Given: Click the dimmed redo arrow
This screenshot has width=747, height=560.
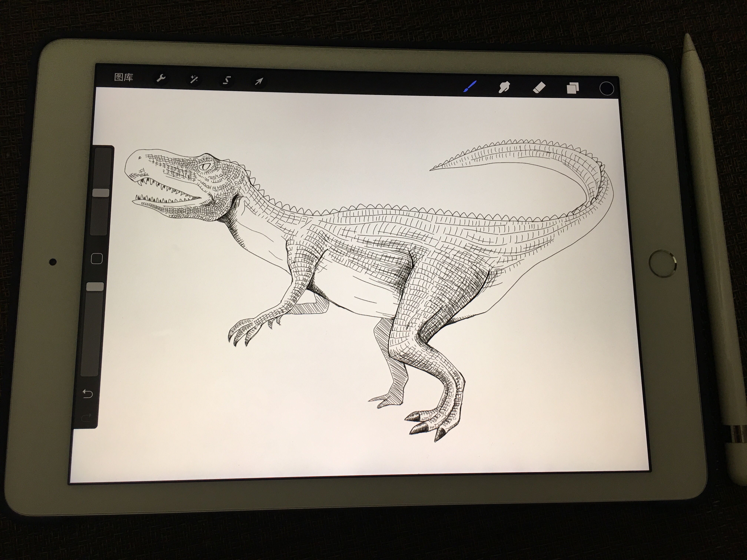Looking at the screenshot, I should [87, 417].
